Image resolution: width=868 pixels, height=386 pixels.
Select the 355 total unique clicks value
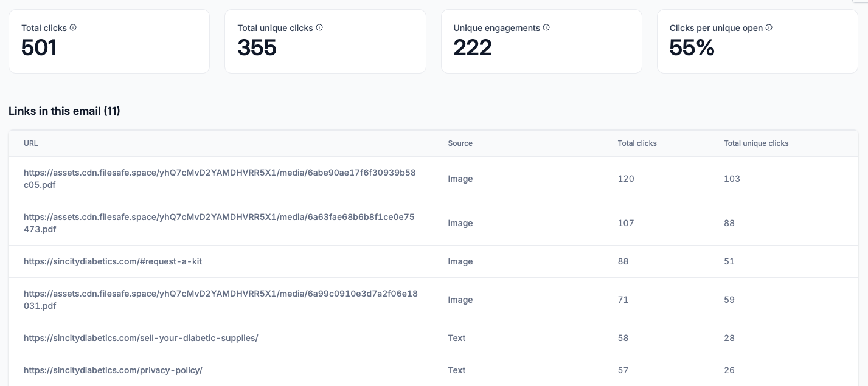click(x=257, y=47)
